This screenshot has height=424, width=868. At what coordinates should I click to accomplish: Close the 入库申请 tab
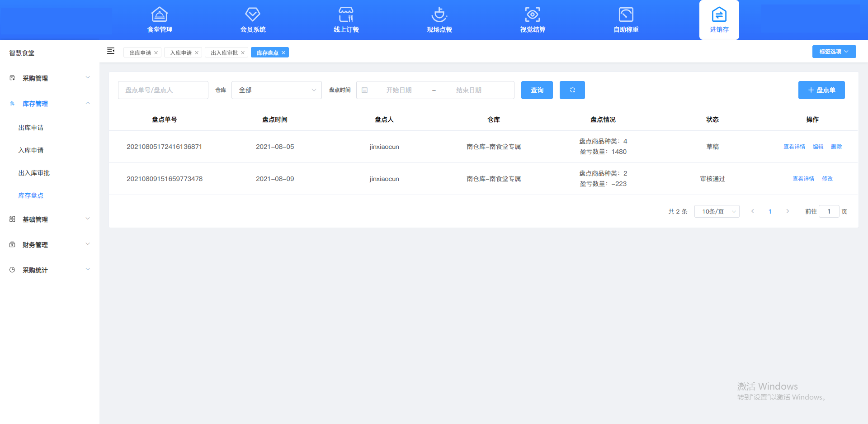tap(197, 52)
